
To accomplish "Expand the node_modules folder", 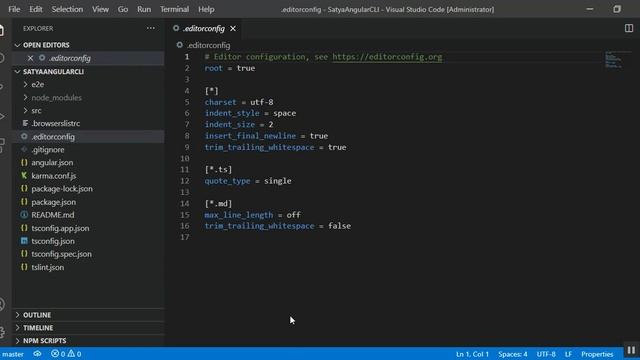I will pos(56,98).
